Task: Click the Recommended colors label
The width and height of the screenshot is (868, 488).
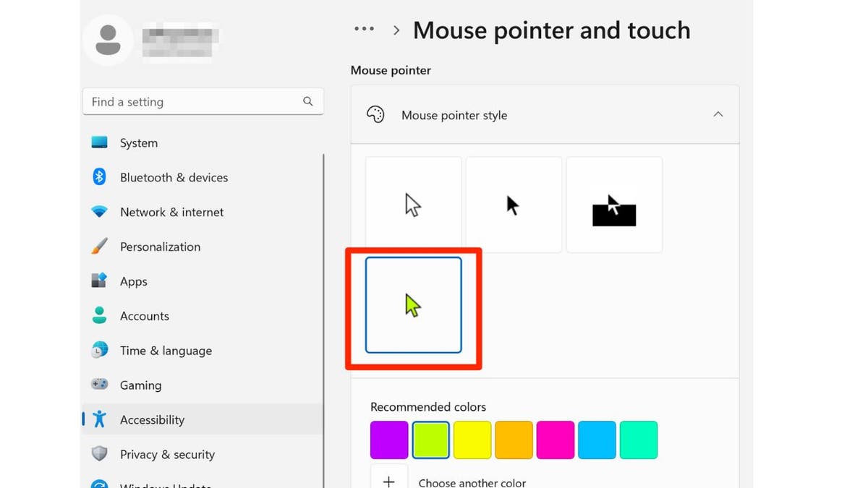Action: pos(428,407)
